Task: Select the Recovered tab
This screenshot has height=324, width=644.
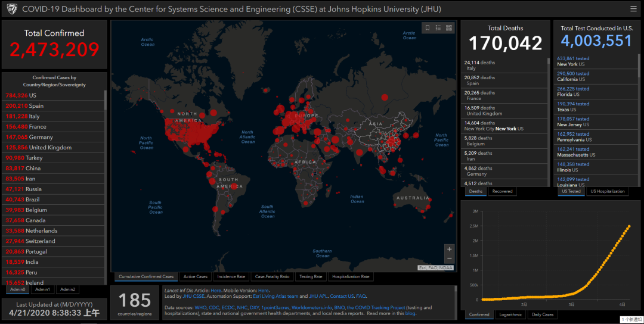Action: [x=502, y=192]
